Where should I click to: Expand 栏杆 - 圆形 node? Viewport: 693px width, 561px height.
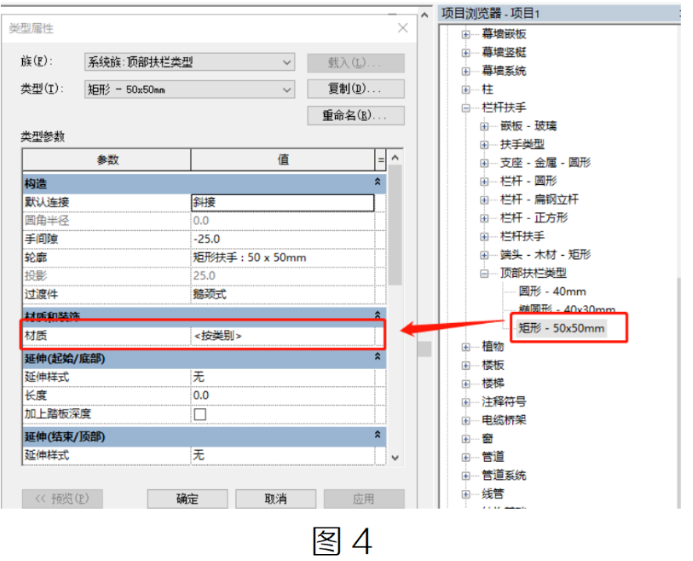click(x=484, y=182)
